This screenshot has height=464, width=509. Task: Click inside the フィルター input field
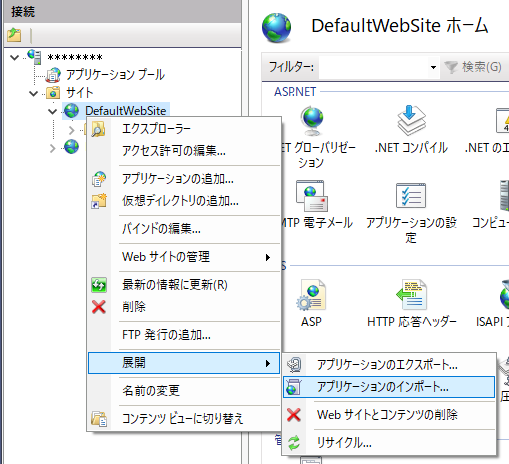[373, 67]
